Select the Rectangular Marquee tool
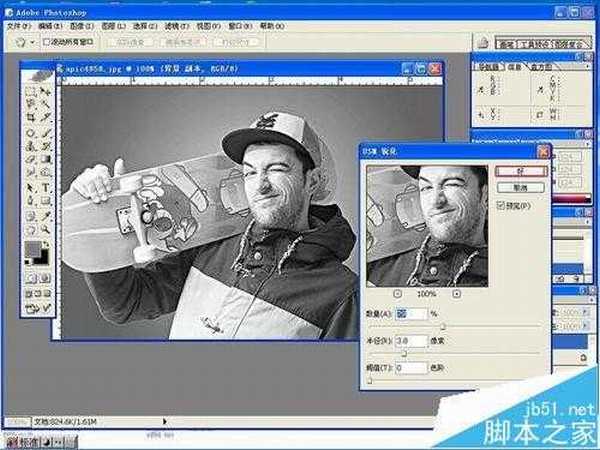The height and width of the screenshot is (450, 600). pos(31,91)
